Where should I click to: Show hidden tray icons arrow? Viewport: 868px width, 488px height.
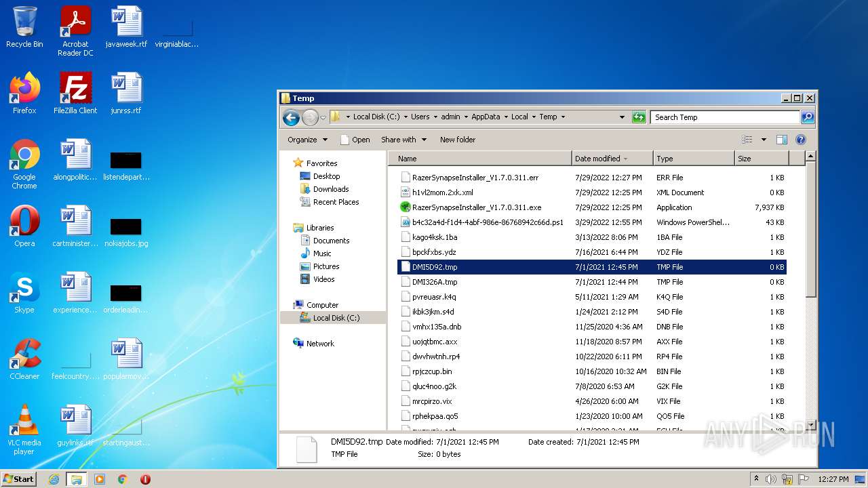click(x=756, y=479)
